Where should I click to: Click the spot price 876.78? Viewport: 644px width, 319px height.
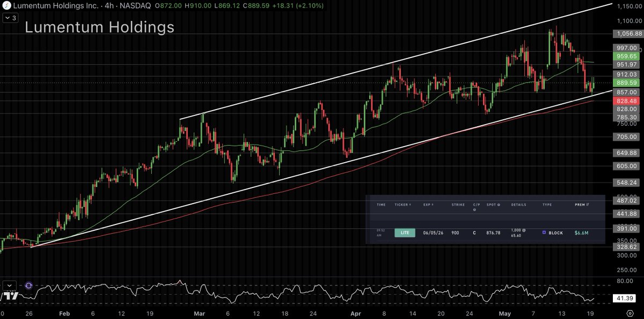click(x=493, y=233)
